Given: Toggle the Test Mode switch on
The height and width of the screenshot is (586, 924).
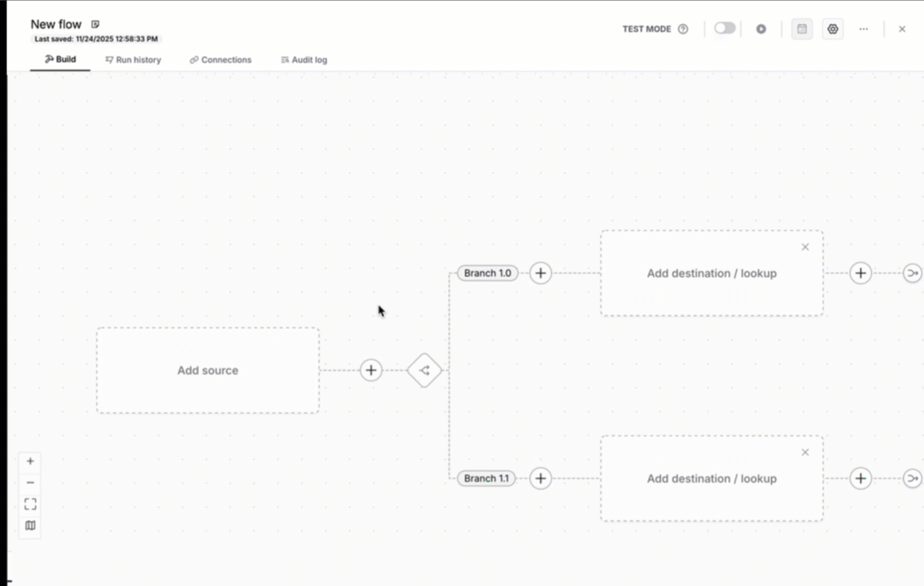Looking at the screenshot, I should 725,29.
